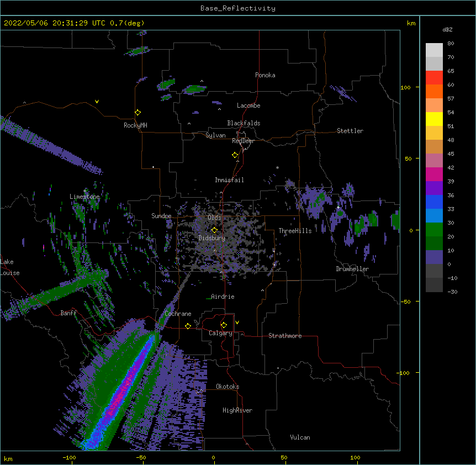Screen dimensions: 476x465
Task: Click the ThreeHills town label
Action: pos(295,231)
